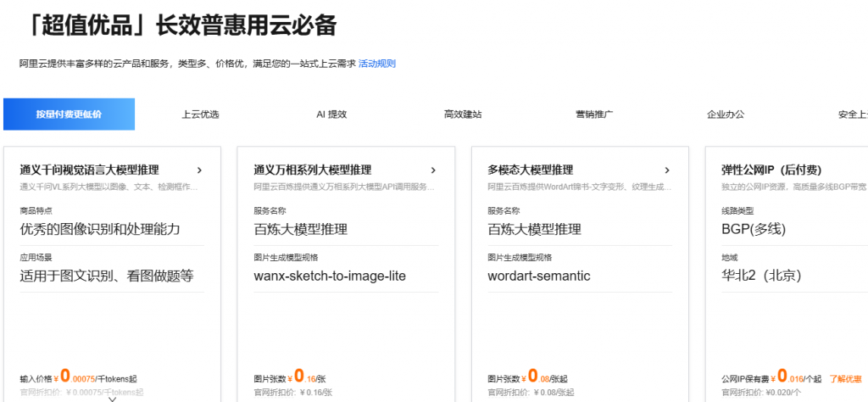868x402 pixels.
Task: Open 弹性公网IP（后付费）card title
Action: (771, 170)
